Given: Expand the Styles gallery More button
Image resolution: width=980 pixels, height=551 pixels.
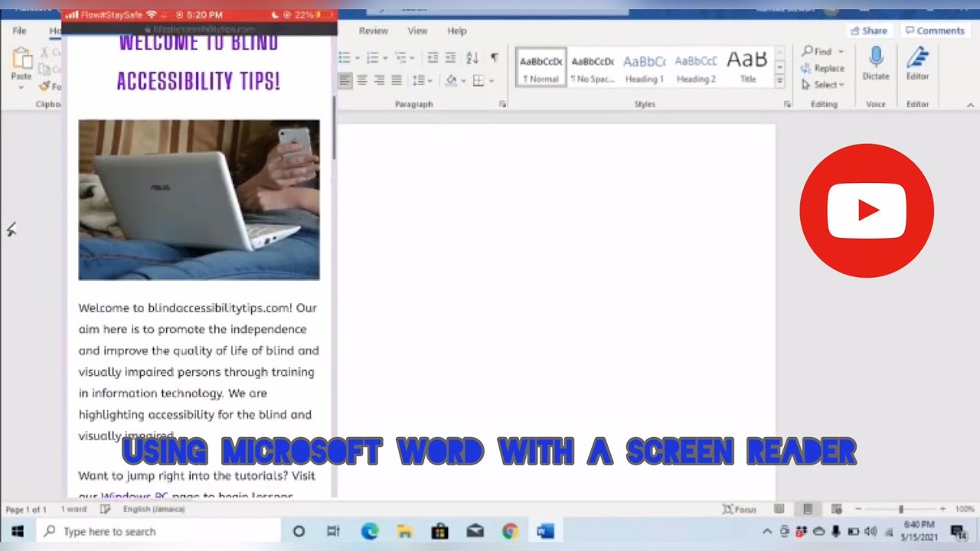Looking at the screenshot, I should tap(779, 81).
